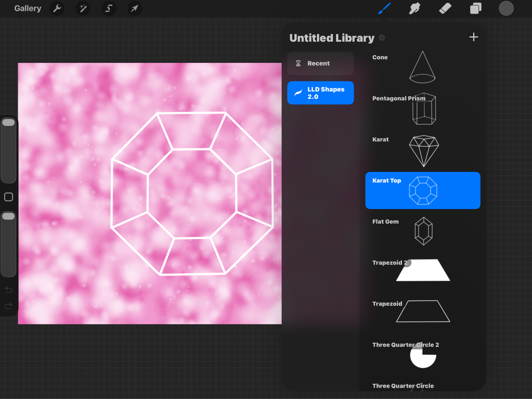This screenshot has width=532, height=399.
Task: Select the LLD Shapes 2.0 brush set
Action: [320, 93]
